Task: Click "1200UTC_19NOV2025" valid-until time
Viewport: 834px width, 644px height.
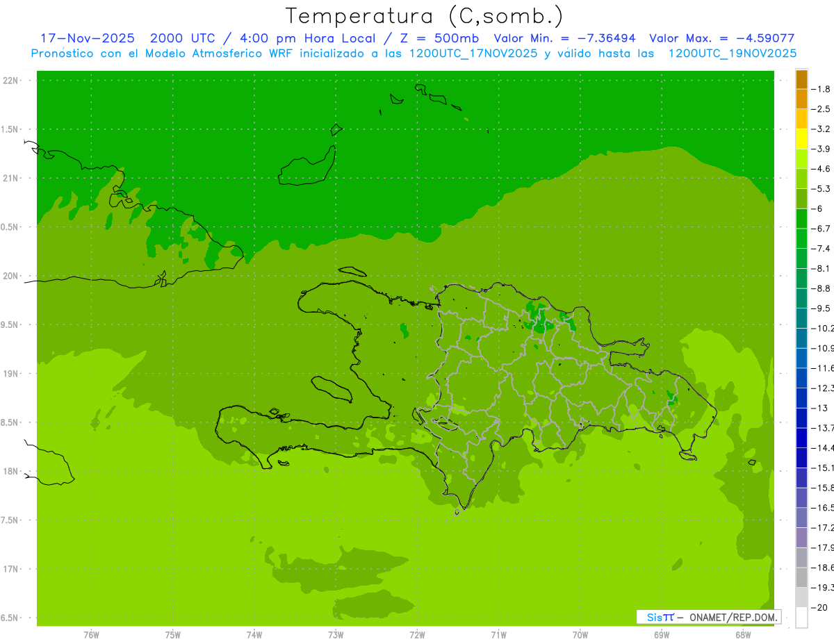Action: pos(732,53)
